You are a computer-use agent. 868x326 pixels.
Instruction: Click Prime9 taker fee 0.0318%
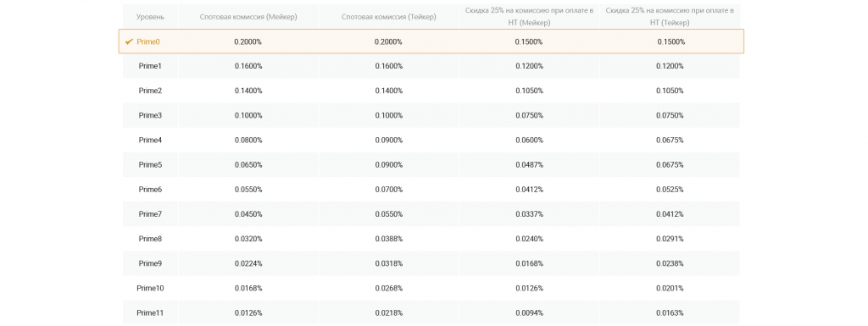(x=388, y=263)
